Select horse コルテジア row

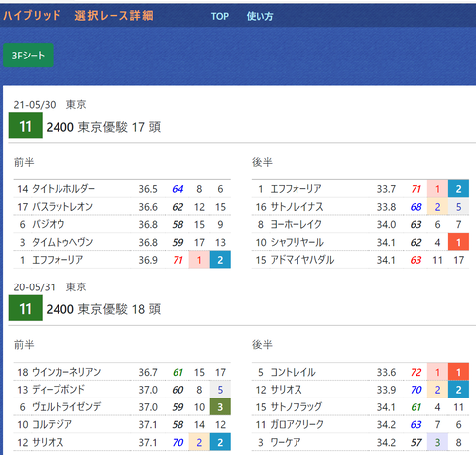(122, 424)
